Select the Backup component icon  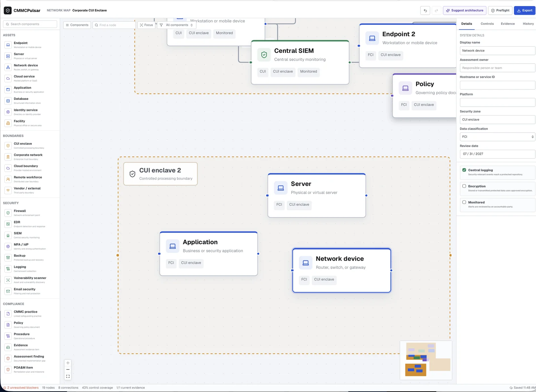pyautogui.click(x=8, y=258)
